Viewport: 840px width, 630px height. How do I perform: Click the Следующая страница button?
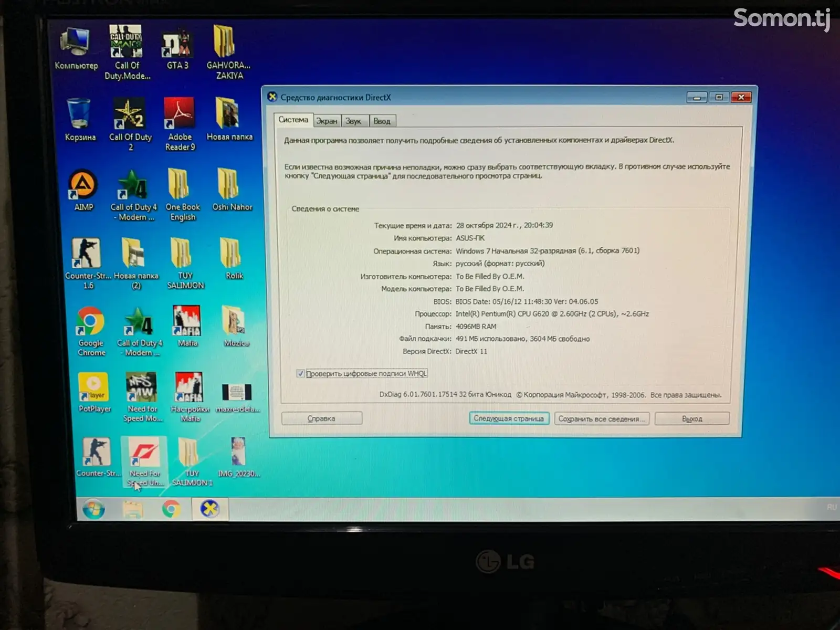(509, 418)
